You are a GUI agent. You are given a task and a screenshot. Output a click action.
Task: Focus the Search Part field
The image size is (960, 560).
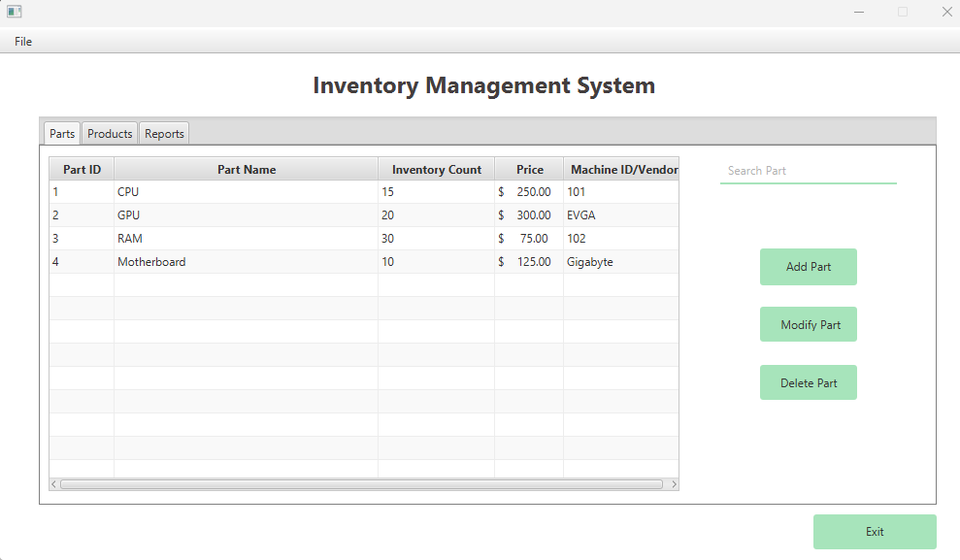(809, 171)
